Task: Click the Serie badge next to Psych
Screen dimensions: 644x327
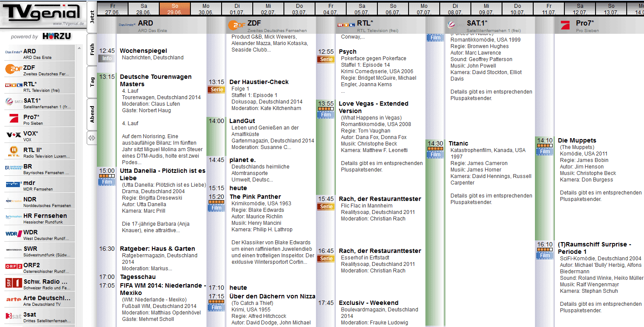Action: (326, 59)
